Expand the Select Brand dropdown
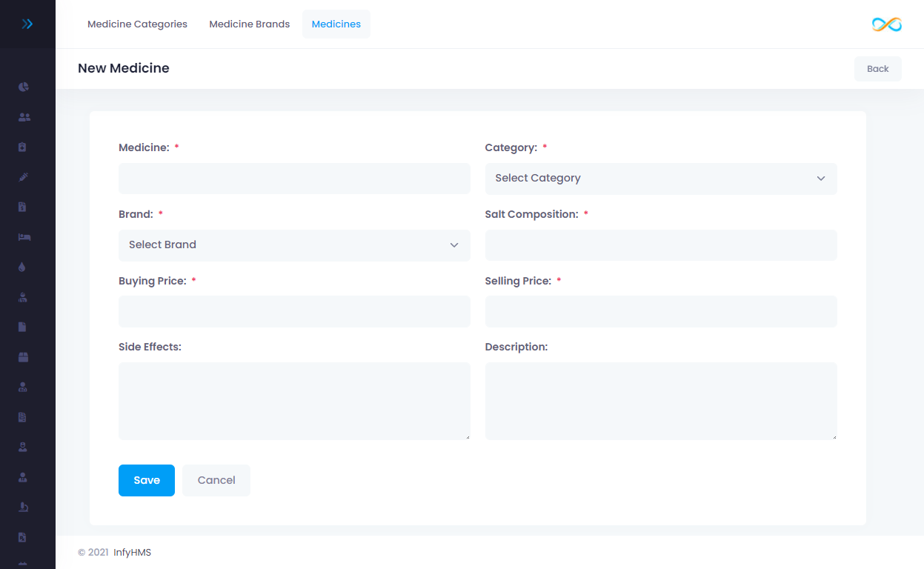The width and height of the screenshot is (924, 569). (294, 245)
